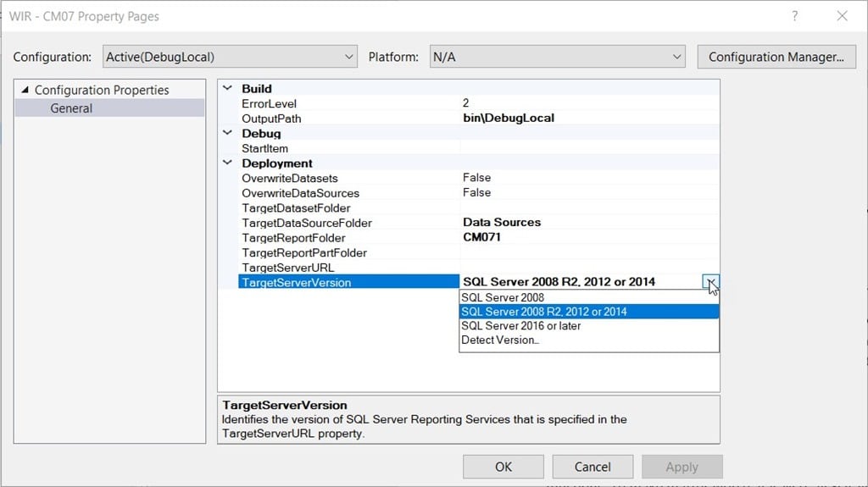Click the empty TargetReportPartFolder value field
Image resolution: width=868 pixels, height=487 pixels.
(590, 253)
